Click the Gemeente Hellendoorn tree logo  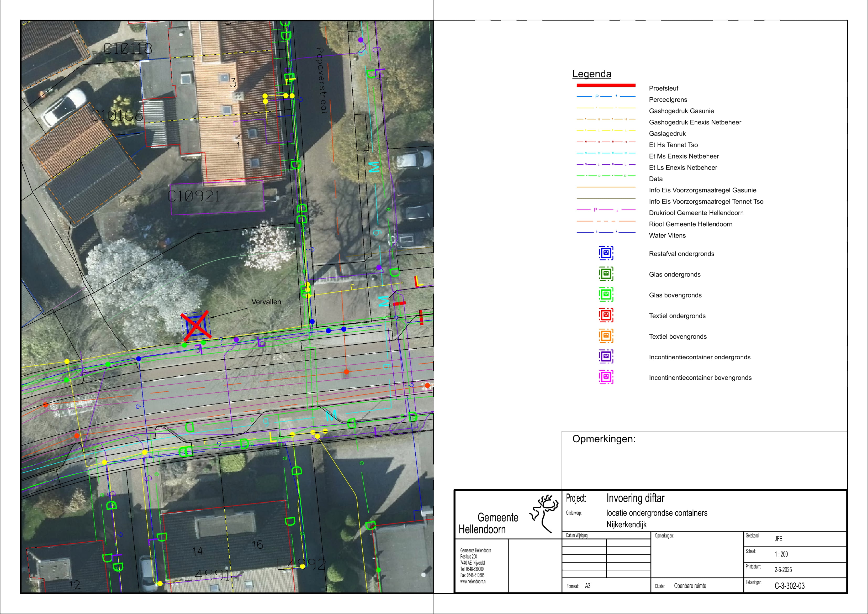click(x=545, y=513)
